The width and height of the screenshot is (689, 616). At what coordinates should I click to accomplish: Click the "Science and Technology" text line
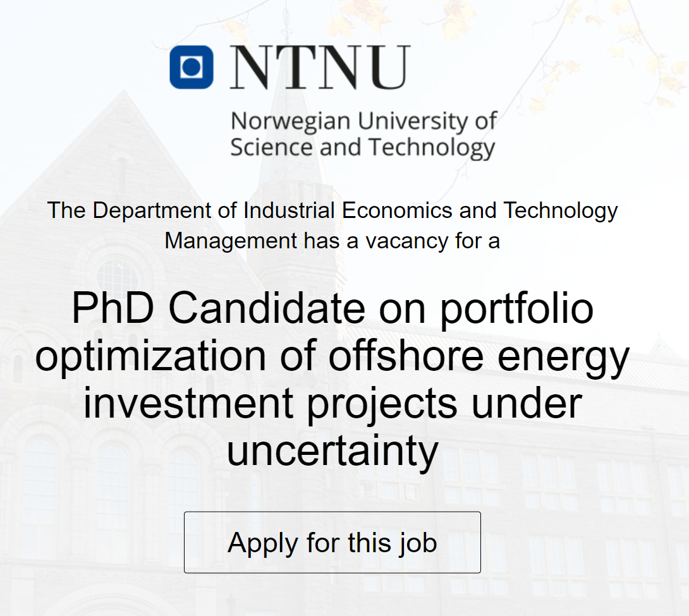pyautogui.click(x=362, y=147)
